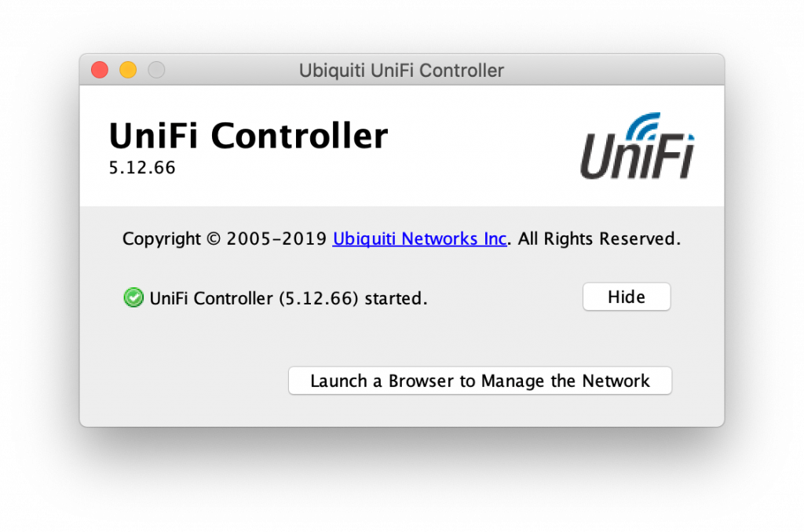This screenshot has width=804, height=532.
Task: Hide the controller window
Action: coord(626,297)
